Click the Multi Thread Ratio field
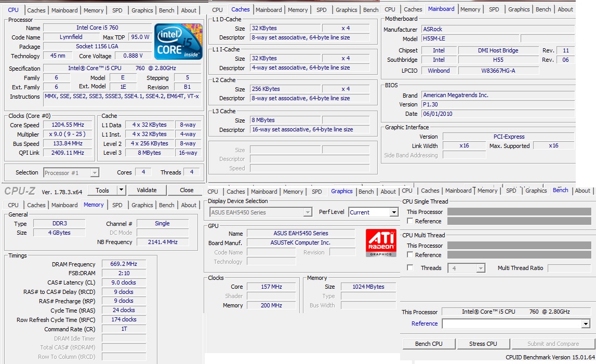This screenshot has width=596, height=364. (x=569, y=268)
